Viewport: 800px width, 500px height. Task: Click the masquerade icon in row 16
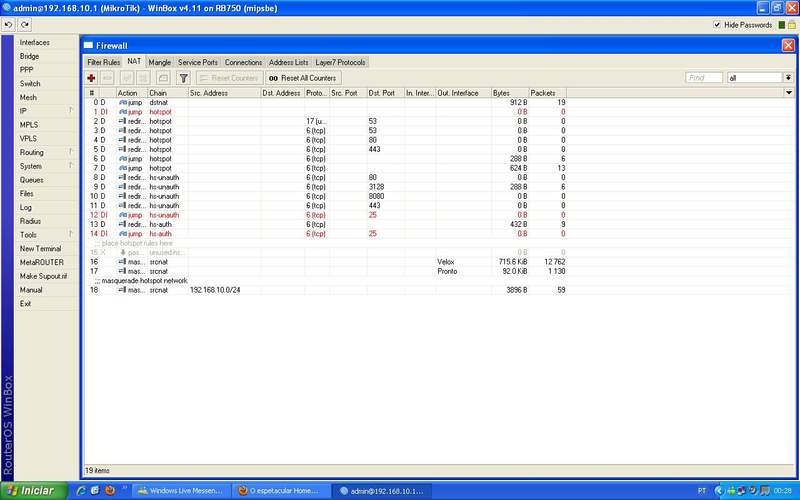122,262
